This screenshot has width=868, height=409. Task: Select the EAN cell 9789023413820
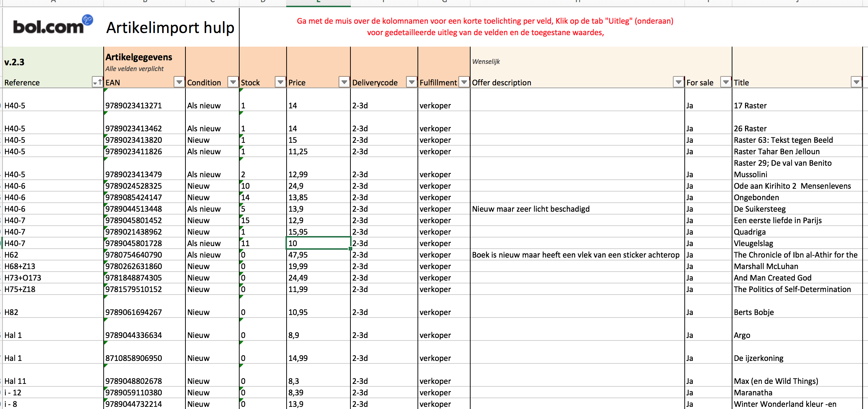tap(145, 140)
